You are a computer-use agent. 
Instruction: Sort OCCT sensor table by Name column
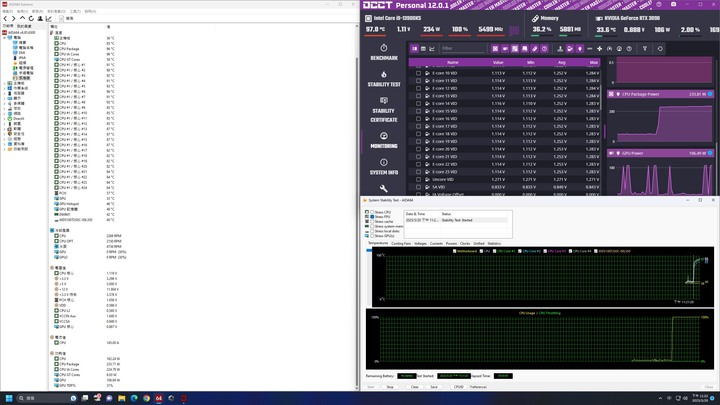(453, 62)
